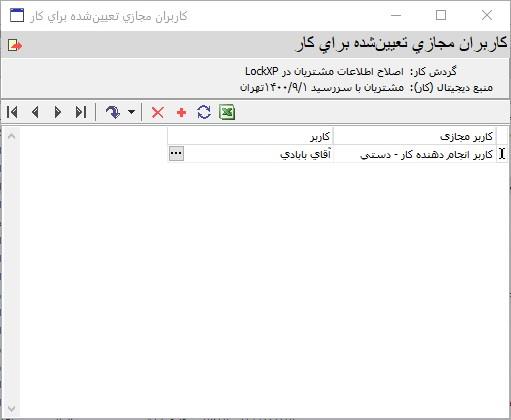Viewport: 511px width, 420px height.
Task: Delete row with red X icon
Action: [x=158, y=112]
